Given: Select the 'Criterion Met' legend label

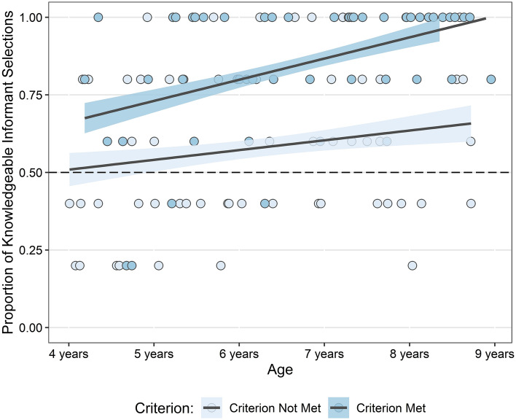Looking at the screenshot, I should tap(391, 408).
